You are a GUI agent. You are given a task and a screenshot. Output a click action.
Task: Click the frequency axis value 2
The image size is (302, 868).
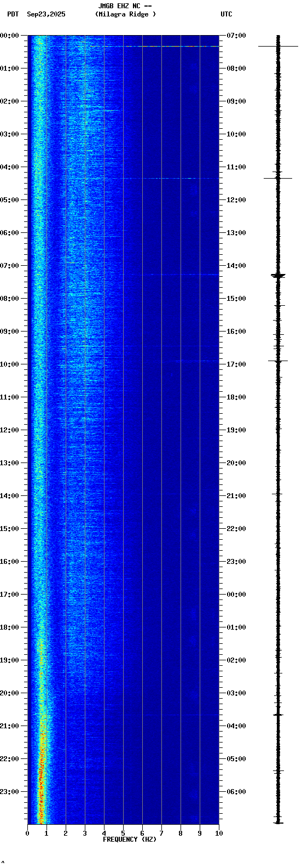tap(66, 833)
